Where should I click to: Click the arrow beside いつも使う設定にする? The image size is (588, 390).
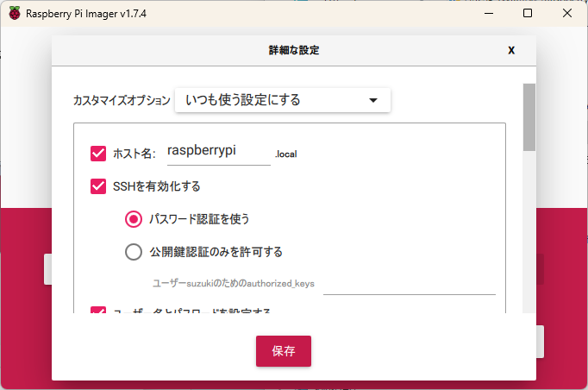point(373,100)
